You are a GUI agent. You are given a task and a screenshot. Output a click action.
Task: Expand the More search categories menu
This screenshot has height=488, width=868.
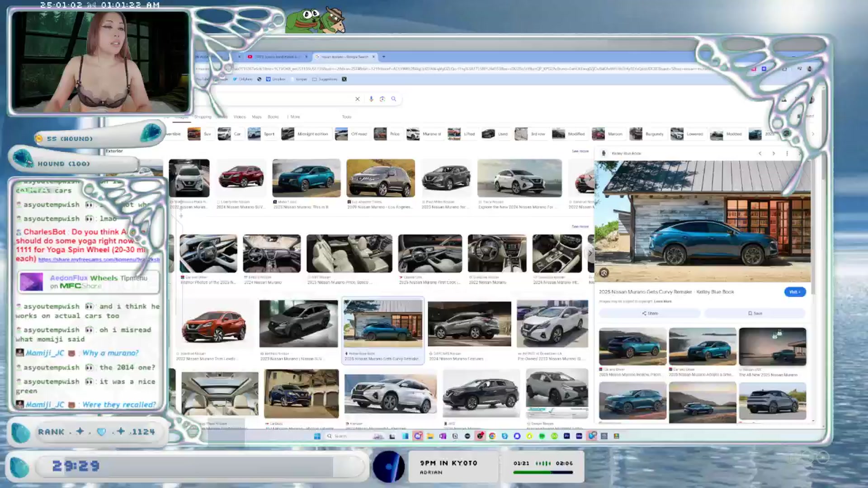[x=294, y=117]
